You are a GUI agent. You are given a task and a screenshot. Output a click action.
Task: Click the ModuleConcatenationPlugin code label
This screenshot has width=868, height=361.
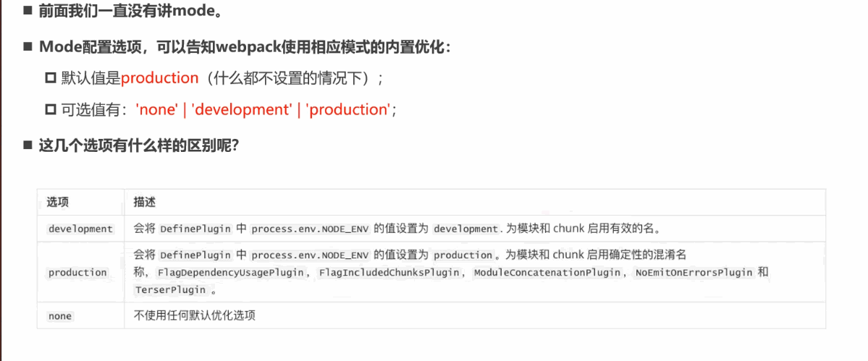547,273
